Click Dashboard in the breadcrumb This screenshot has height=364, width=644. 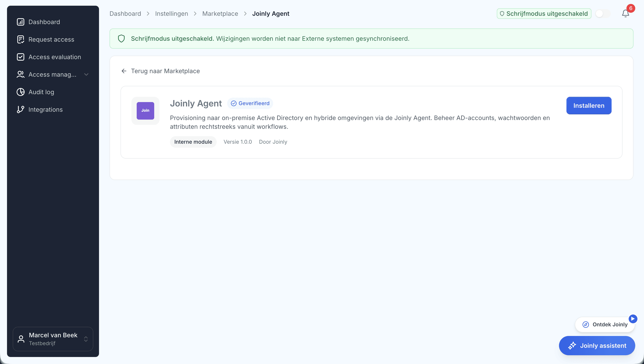(x=125, y=14)
